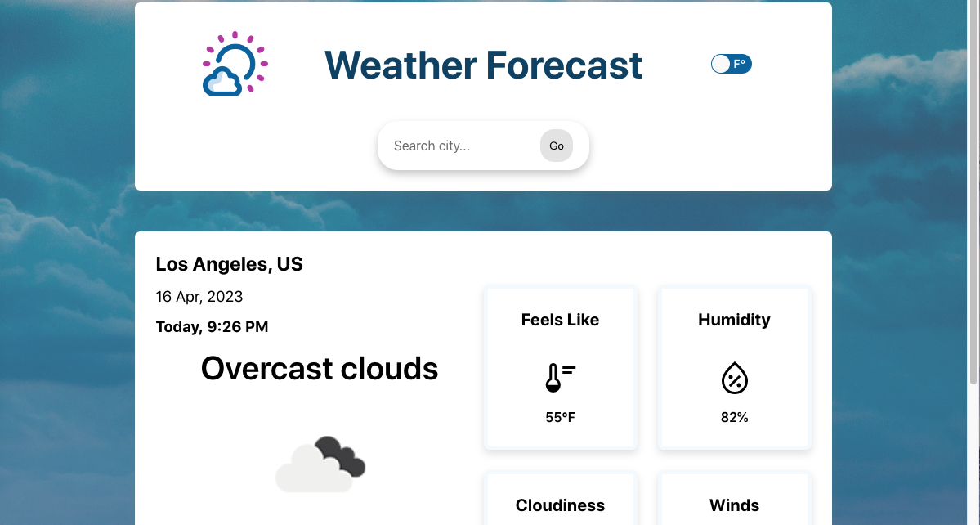Click the overcast clouds weather image
Viewport: 980px width, 525px height.
pos(320,465)
